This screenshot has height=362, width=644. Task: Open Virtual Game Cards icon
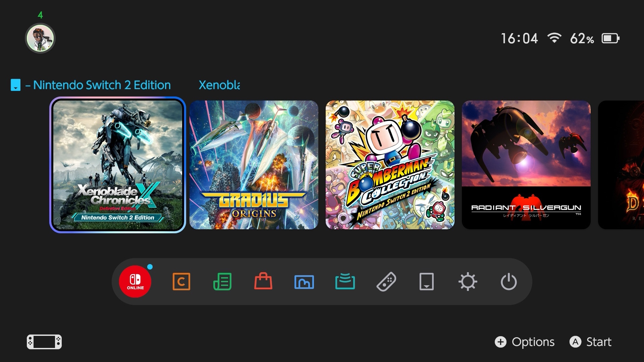(427, 282)
